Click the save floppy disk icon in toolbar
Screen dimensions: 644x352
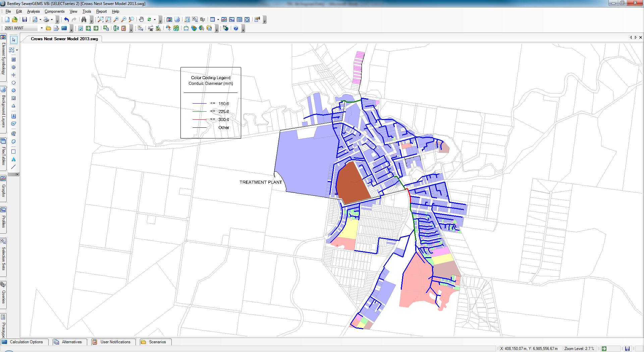24,19
